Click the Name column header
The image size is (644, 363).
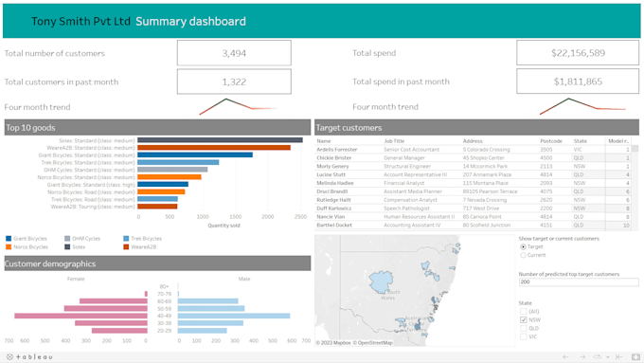pyautogui.click(x=324, y=141)
